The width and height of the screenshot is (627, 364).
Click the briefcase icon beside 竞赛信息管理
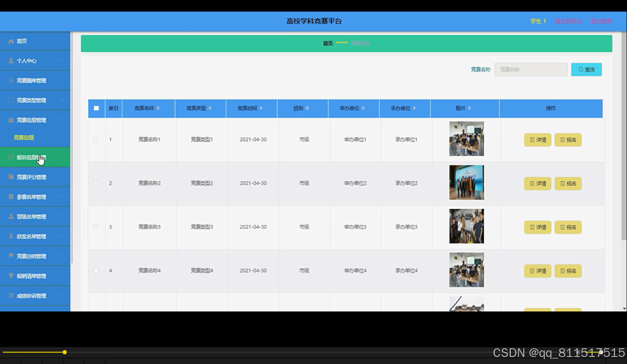[x=11, y=120]
